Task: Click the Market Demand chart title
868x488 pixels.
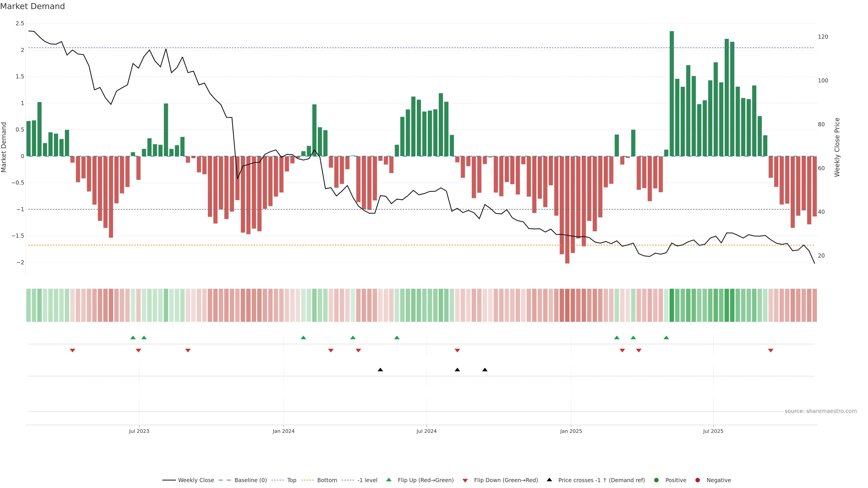Action: (x=32, y=6)
